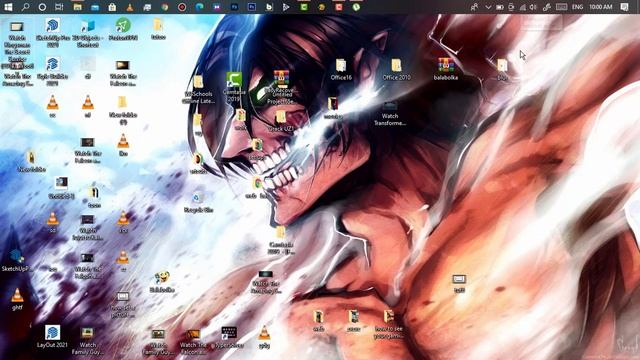Click the red record icon on the taskbar
640x360 pixels.
tap(182, 7)
